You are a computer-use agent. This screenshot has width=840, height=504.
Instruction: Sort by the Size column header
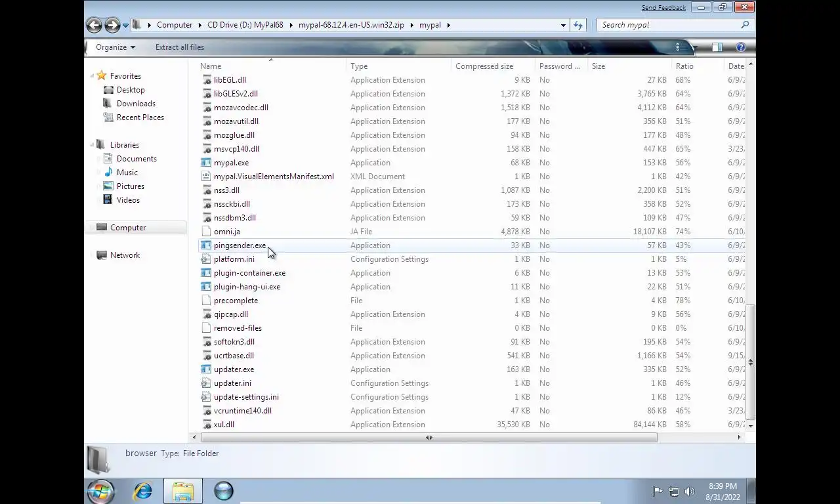pyautogui.click(x=630, y=66)
